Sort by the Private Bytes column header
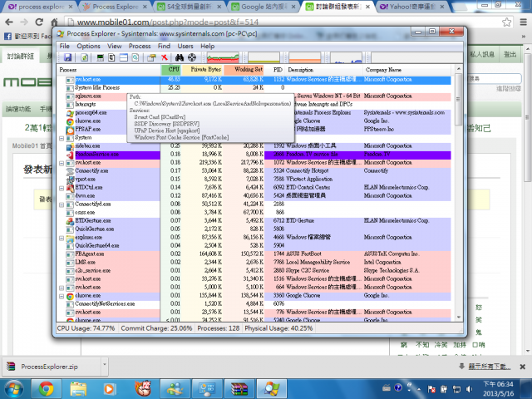Image resolution: width=532 pixels, height=399 pixels. point(202,70)
